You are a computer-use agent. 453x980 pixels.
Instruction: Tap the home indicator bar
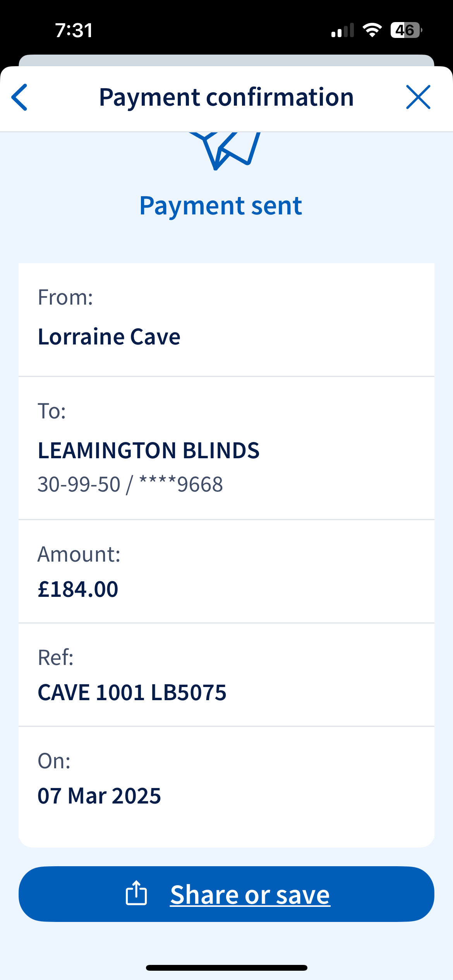pyautogui.click(x=226, y=968)
